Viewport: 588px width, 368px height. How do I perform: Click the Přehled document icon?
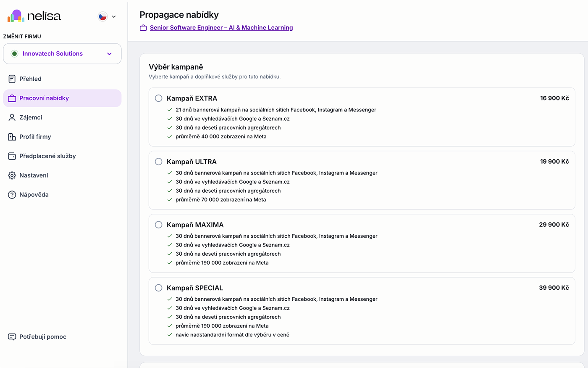[x=12, y=79]
